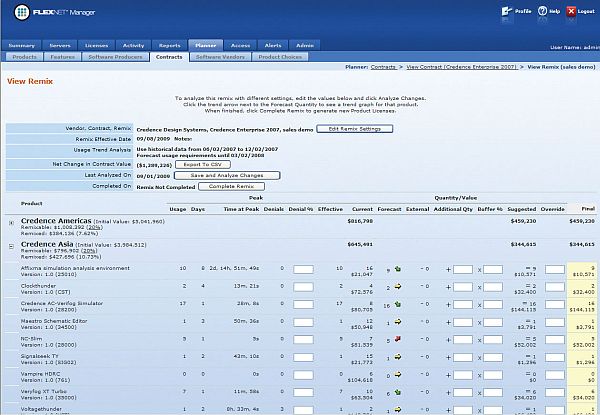Open the Access tab
The height and width of the screenshot is (415, 600).
pos(240,46)
